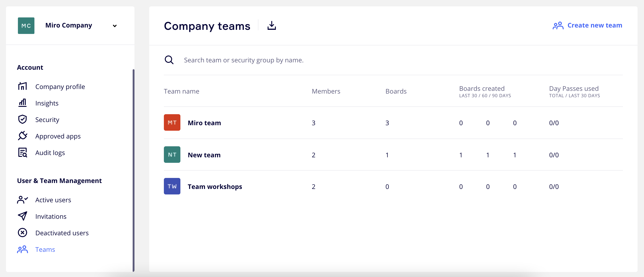Image resolution: width=644 pixels, height=277 pixels.
Task: Click the search magnifier icon
Action: click(169, 60)
